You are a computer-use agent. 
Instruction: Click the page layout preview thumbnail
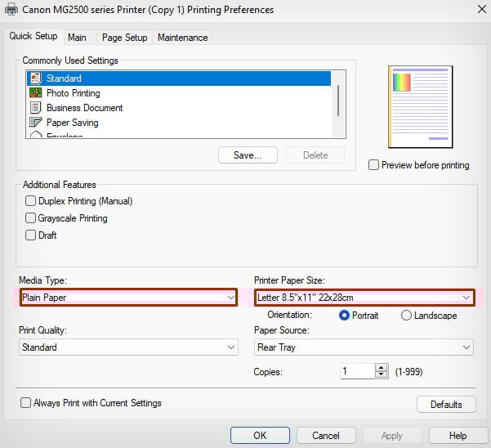click(x=420, y=106)
